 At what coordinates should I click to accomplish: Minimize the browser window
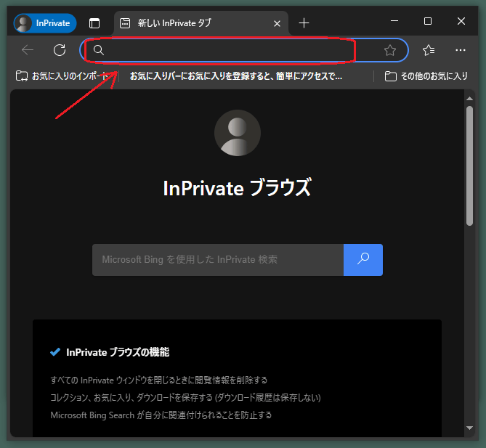pos(394,21)
